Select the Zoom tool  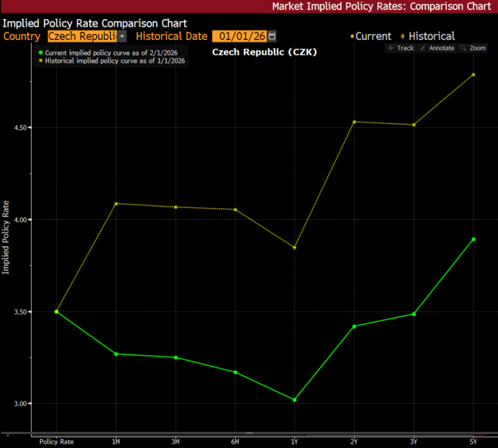(473, 48)
